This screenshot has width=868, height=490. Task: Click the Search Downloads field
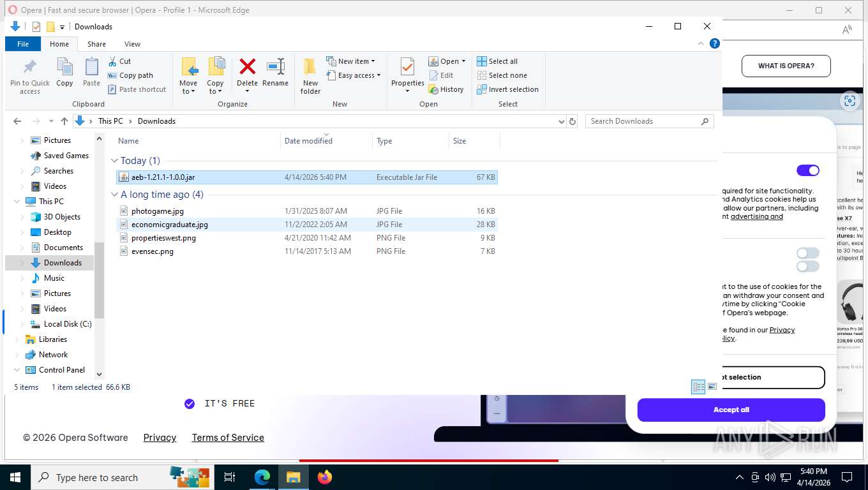649,121
